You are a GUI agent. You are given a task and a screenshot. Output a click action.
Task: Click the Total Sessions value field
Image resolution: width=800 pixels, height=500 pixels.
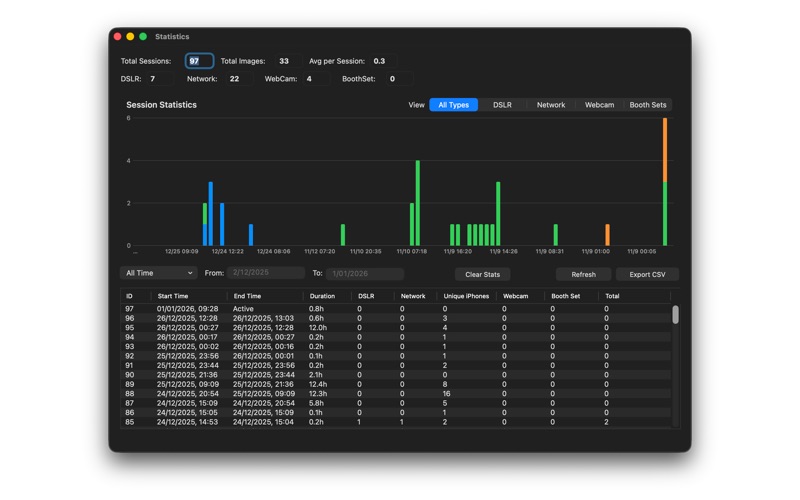[199, 61]
